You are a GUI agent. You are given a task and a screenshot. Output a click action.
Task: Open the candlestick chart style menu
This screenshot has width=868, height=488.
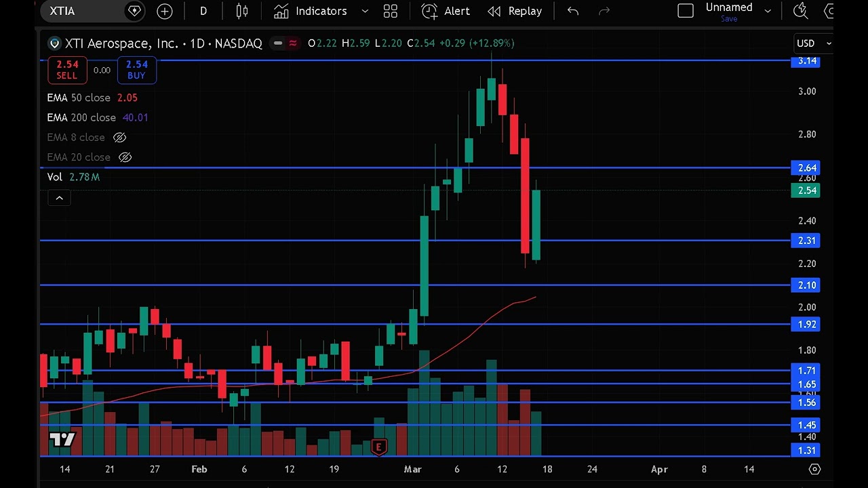242,11
